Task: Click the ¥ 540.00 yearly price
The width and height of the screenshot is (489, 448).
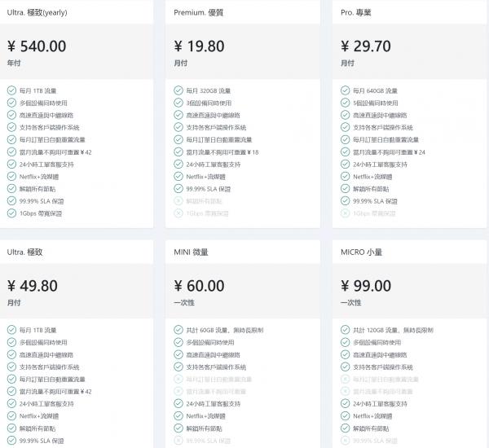Action: coord(37,46)
